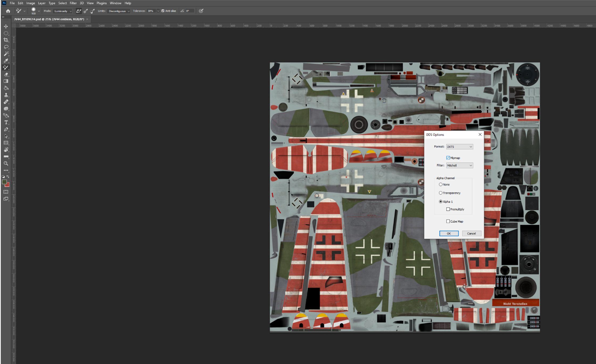Select the Crop tool

point(6,40)
